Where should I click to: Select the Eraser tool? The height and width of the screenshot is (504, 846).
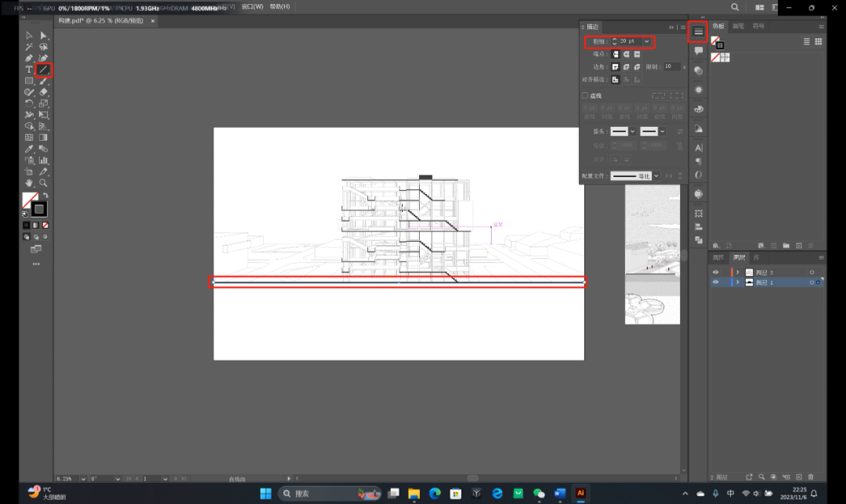(44, 92)
